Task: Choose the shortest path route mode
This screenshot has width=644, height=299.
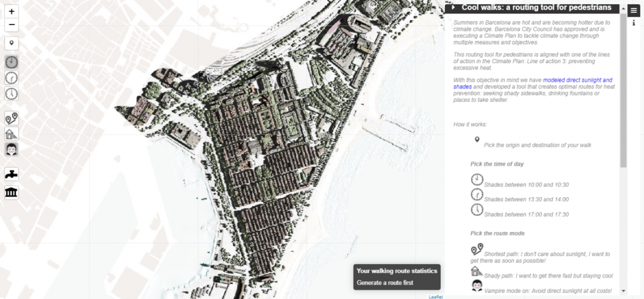Action: tap(11, 118)
